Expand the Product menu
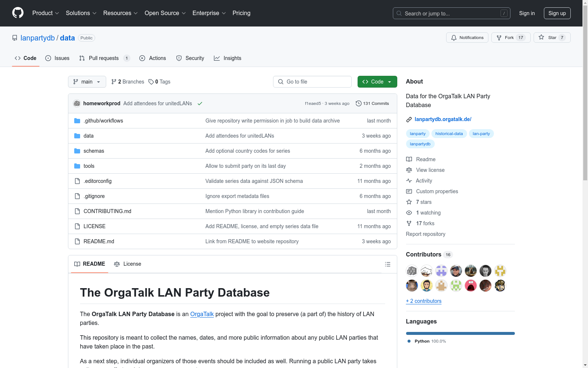 [x=46, y=13]
